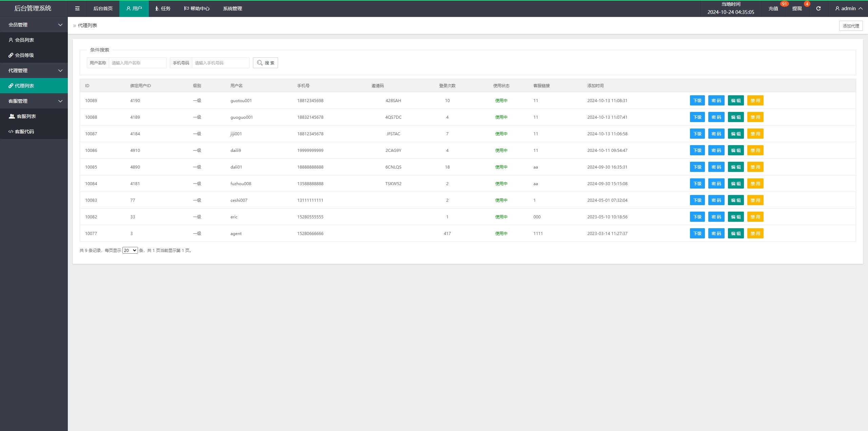This screenshot has width=868, height=431.
Task: Click 下级 for user daili9
Action: coord(697,151)
